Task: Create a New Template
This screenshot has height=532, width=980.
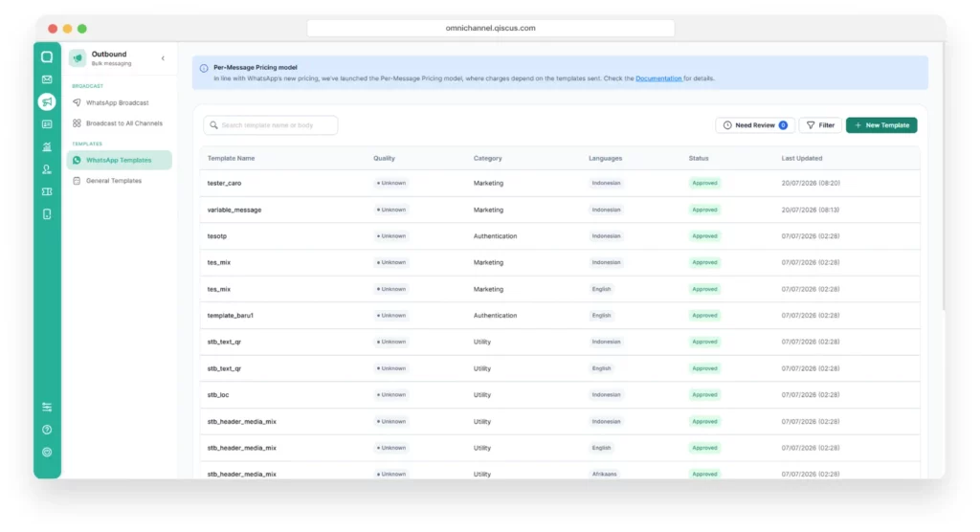Action: [x=881, y=125]
